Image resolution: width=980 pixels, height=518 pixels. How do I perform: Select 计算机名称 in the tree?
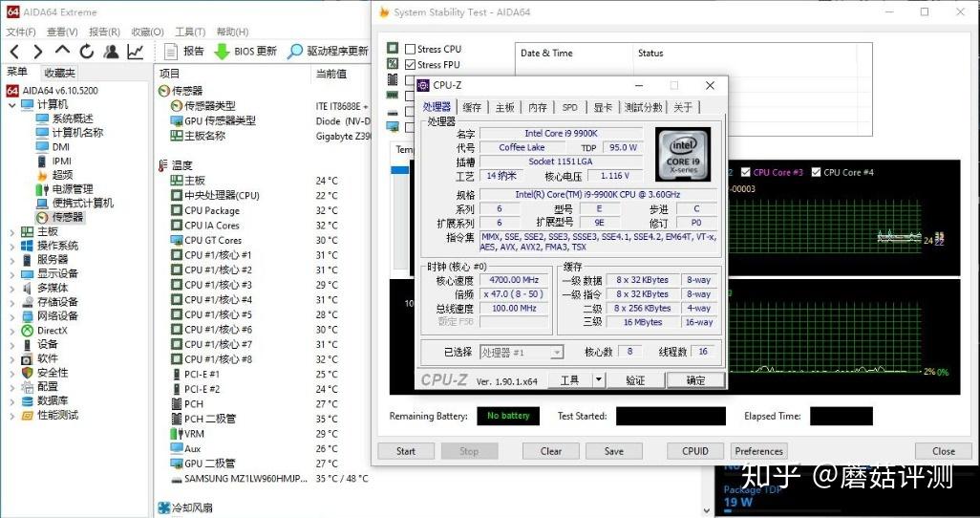point(77,133)
